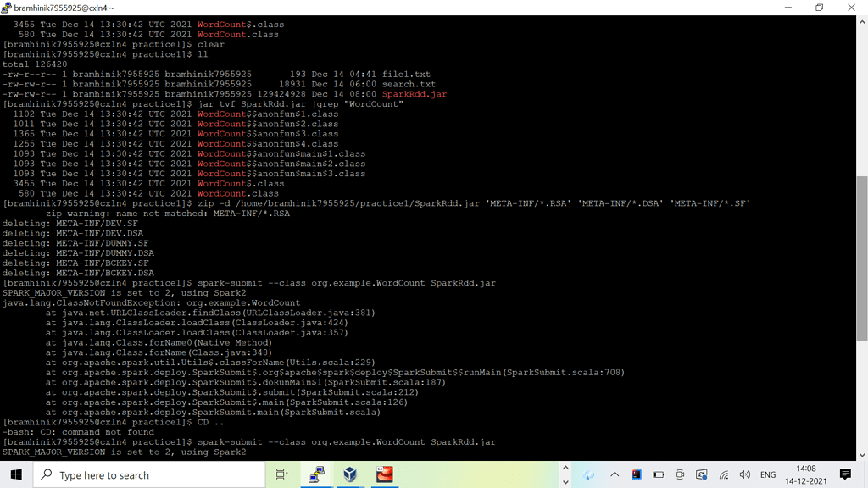The height and width of the screenshot is (488, 868).
Task: Switch to the PuTTY taskbar app
Action: (316, 474)
